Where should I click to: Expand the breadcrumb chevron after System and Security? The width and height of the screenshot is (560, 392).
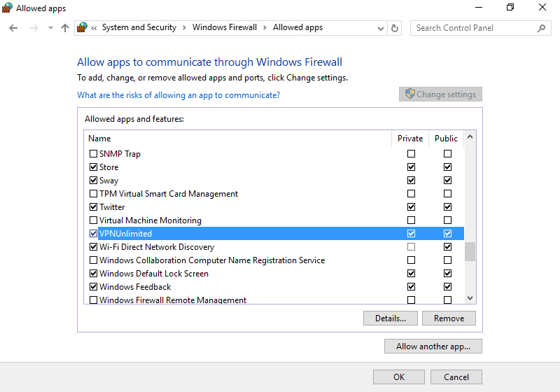184,28
